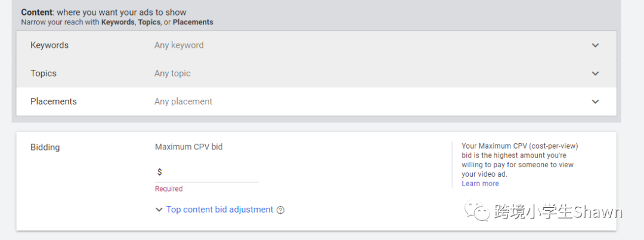Click the 'Any keyword' value text
Screen dimensions: 644x240
pyautogui.click(x=179, y=45)
